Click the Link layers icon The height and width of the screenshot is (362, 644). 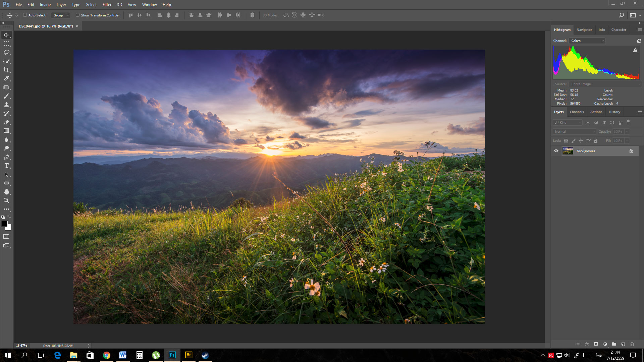click(578, 344)
